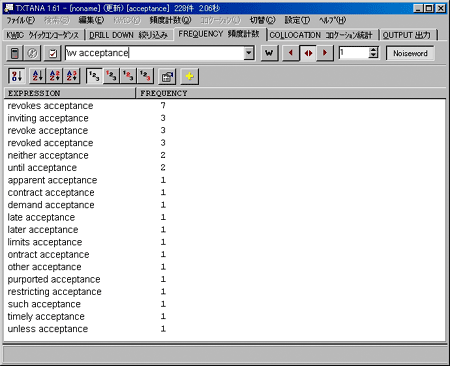This screenshot has height=366, width=450.
Task: Select the third 123 button with red 2
Action: [128, 76]
